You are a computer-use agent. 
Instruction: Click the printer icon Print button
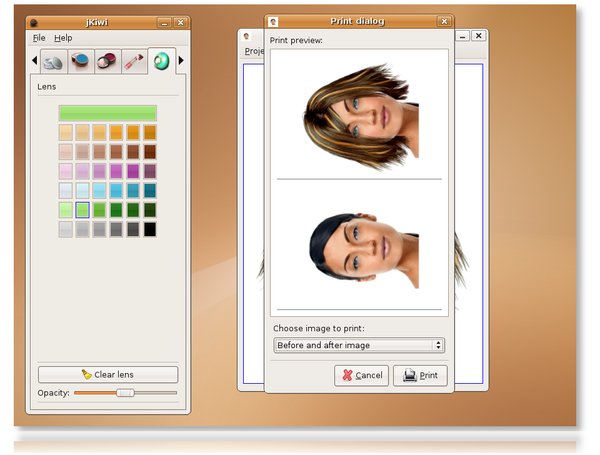pyautogui.click(x=420, y=375)
